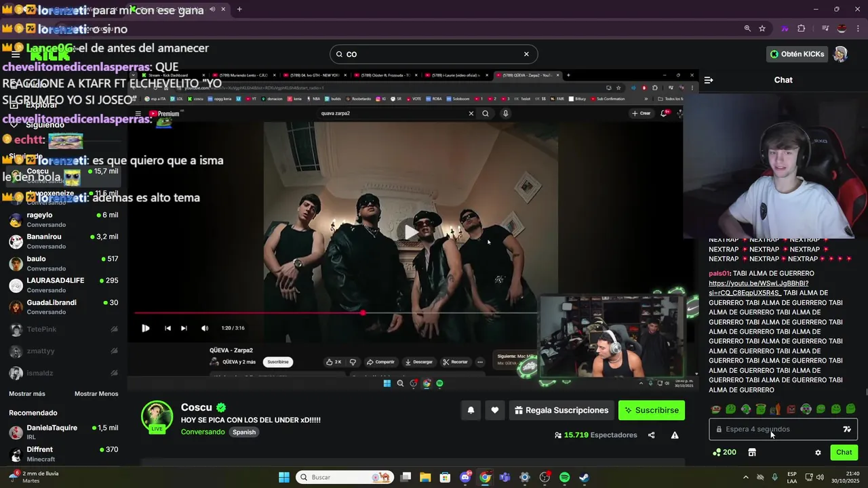Screen dimensions: 868x488
Task: Click the previous track button in YouTube player
Action: point(167,328)
